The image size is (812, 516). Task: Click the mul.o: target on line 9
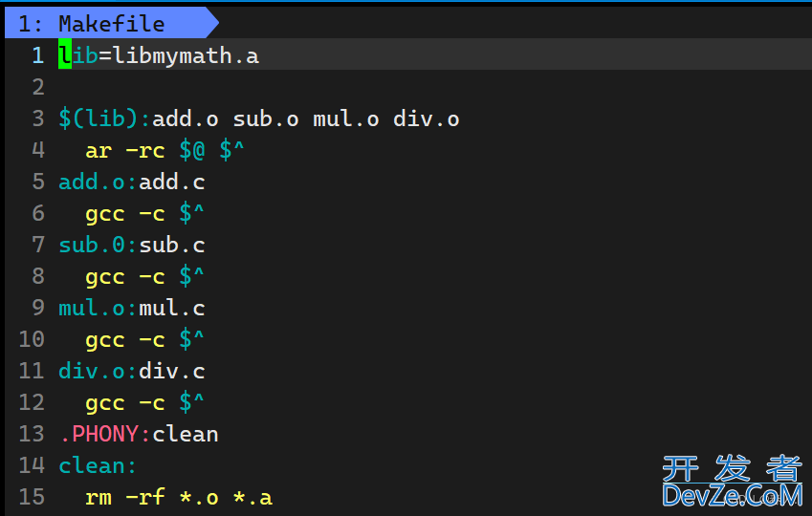pos(96,308)
